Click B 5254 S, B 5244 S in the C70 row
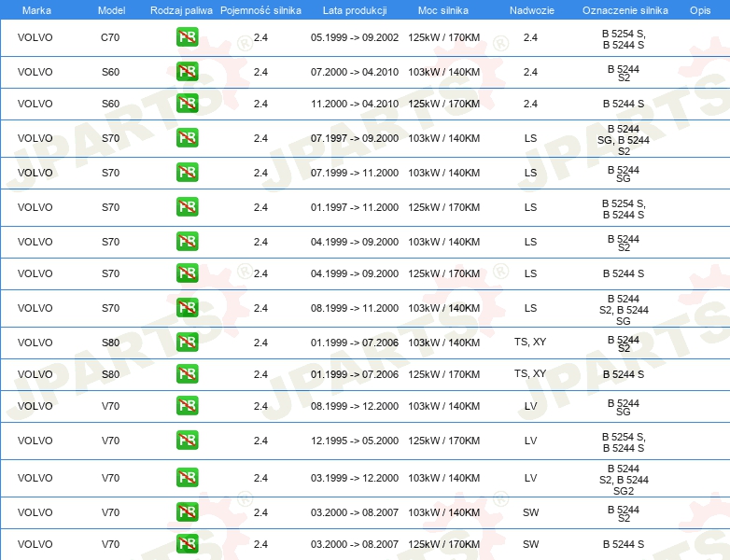730x560 pixels. pos(624,39)
